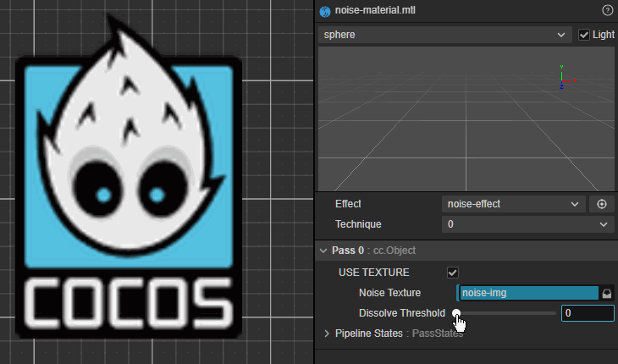This screenshot has width=618, height=364.
Task: Click the material file icon beside noise-material.mtl
Action: click(x=324, y=11)
